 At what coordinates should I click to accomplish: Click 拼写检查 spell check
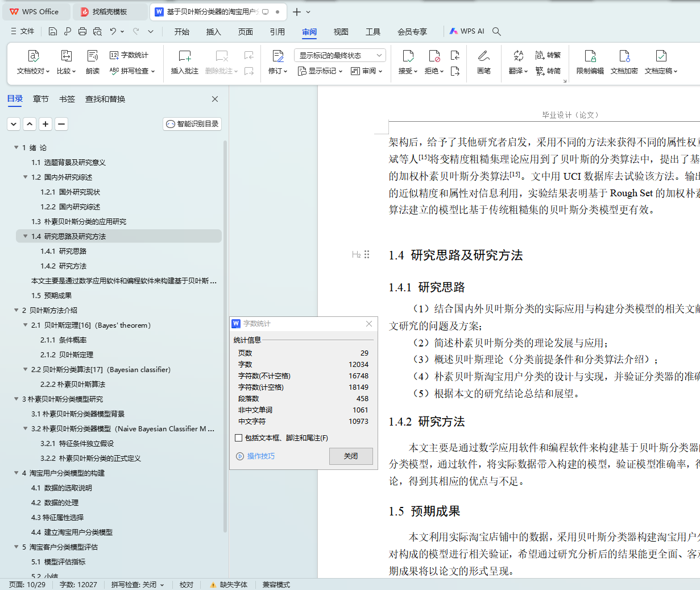(x=132, y=71)
